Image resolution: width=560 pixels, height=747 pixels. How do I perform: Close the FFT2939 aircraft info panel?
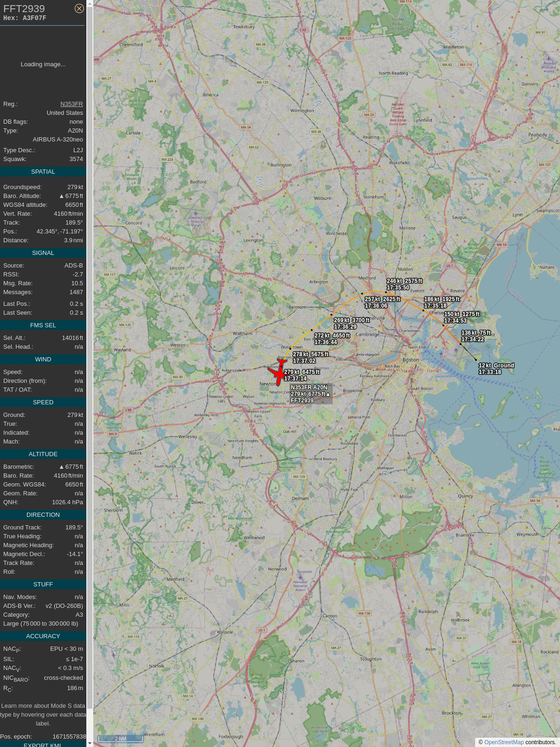pos(79,8)
